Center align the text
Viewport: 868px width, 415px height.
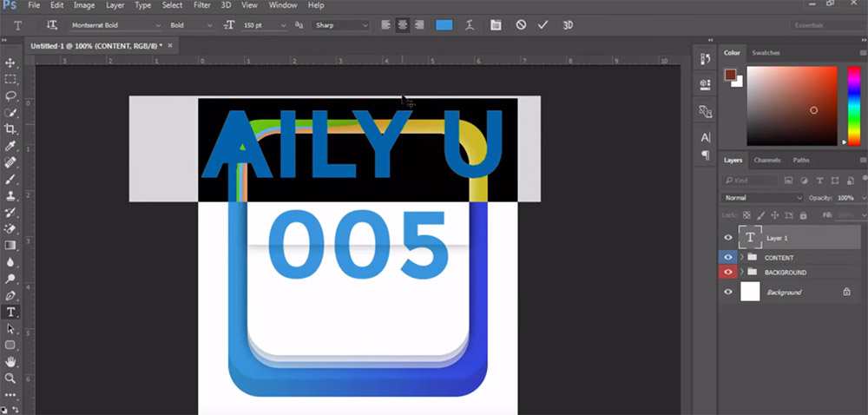403,25
